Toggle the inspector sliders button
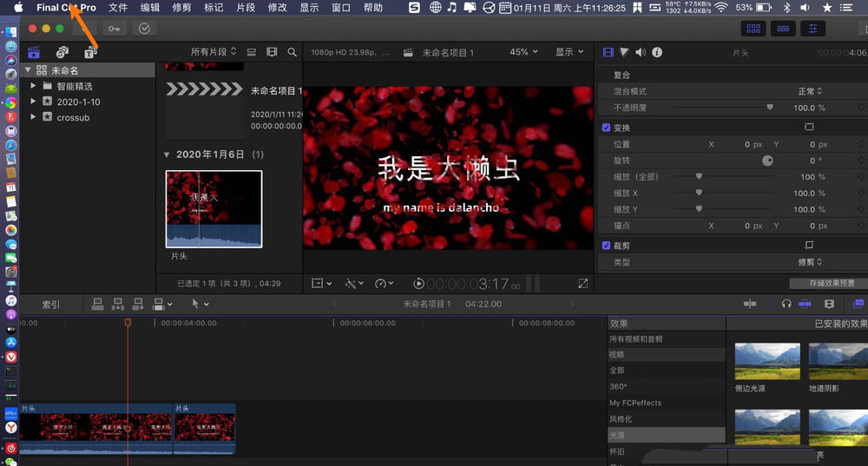 click(812, 29)
